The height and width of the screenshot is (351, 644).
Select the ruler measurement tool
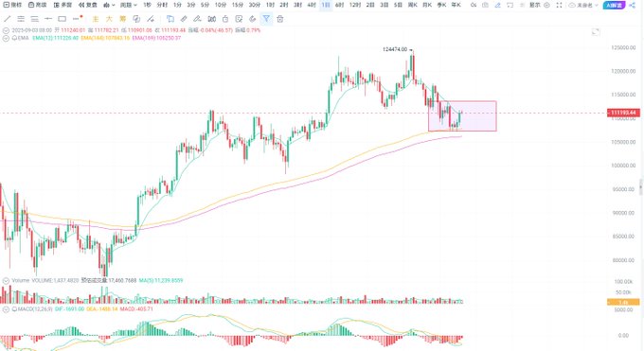[x=184, y=19]
